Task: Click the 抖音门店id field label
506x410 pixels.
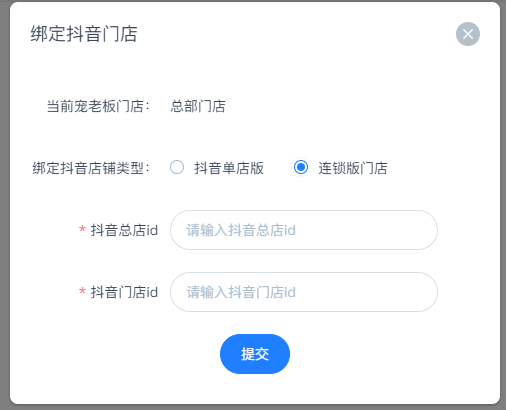Action: click(x=124, y=292)
